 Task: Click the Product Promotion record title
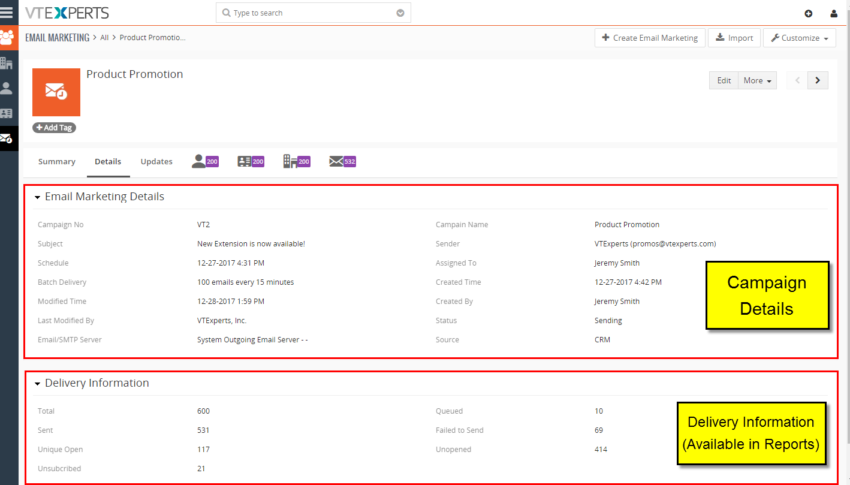134,74
